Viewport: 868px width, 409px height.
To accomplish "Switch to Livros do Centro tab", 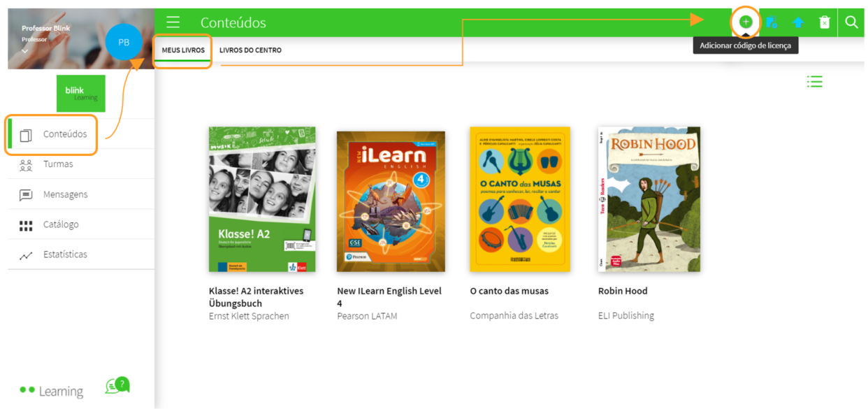I will pyautogui.click(x=250, y=50).
